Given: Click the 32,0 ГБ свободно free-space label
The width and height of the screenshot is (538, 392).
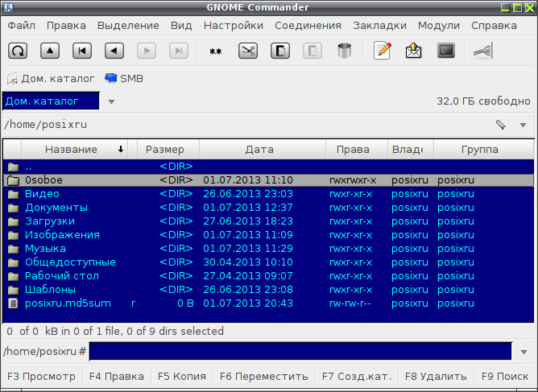Looking at the screenshot, I should click(483, 101).
